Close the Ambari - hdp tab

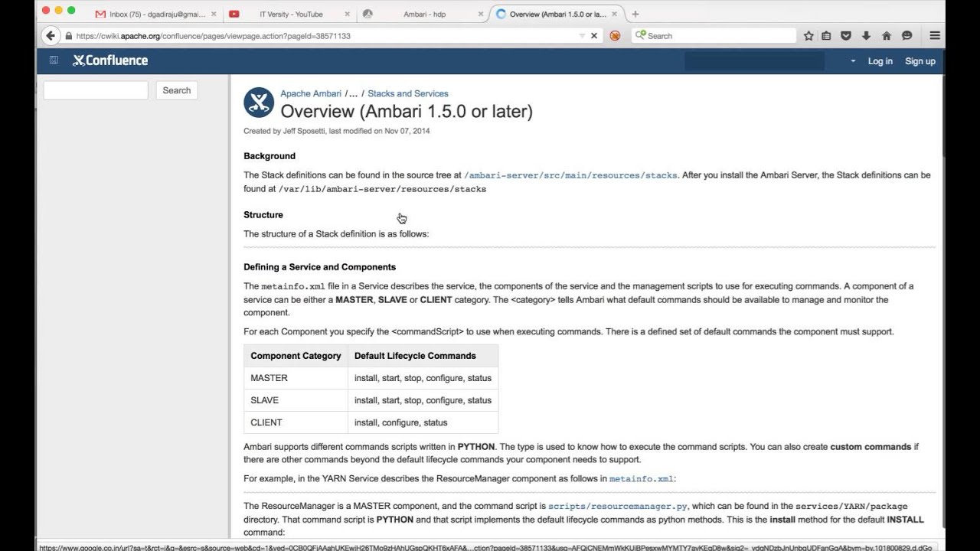pyautogui.click(x=482, y=14)
